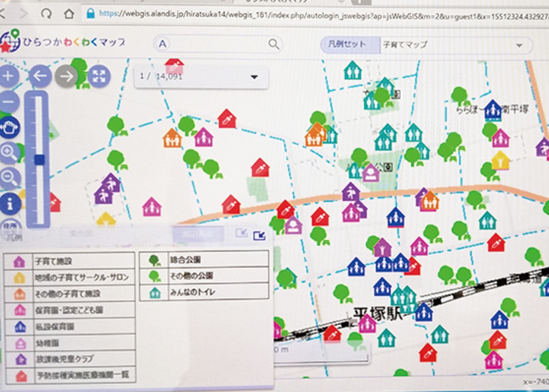
Task: Click the grey forward arrow button
Action: (66, 76)
